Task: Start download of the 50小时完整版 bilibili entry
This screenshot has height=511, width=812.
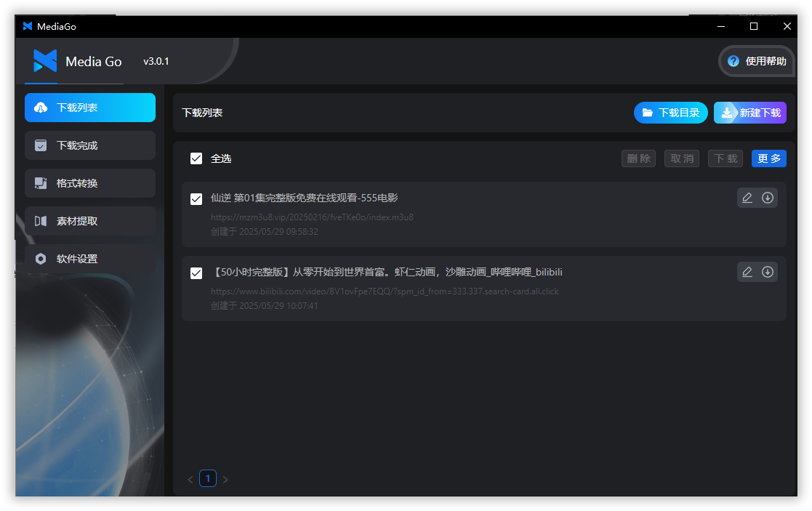Action: [x=768, y=272]
